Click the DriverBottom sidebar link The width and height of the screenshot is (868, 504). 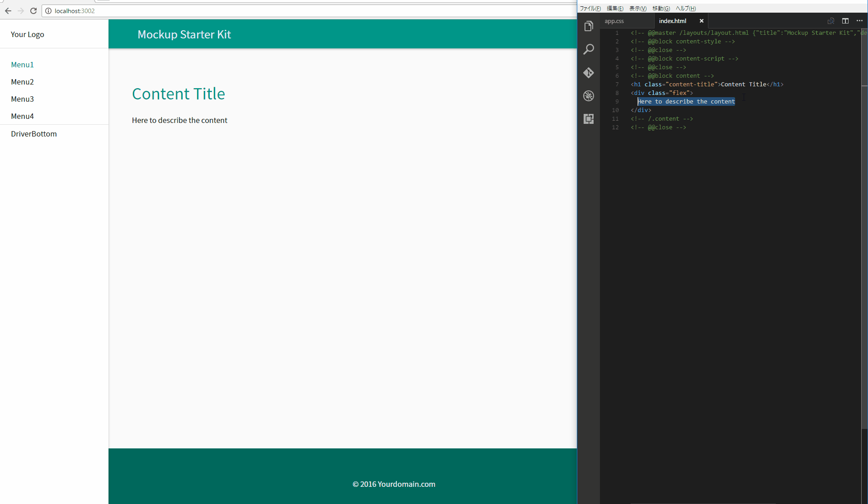point(34,134)
